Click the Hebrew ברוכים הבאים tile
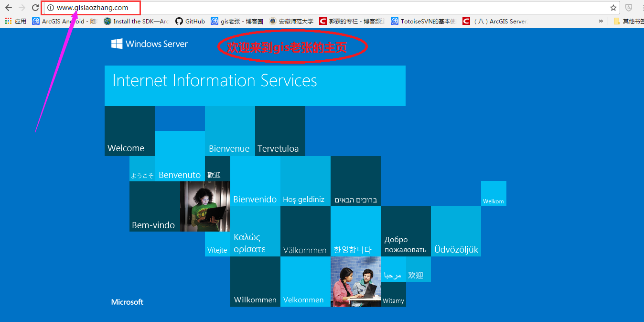 (355, 181)
